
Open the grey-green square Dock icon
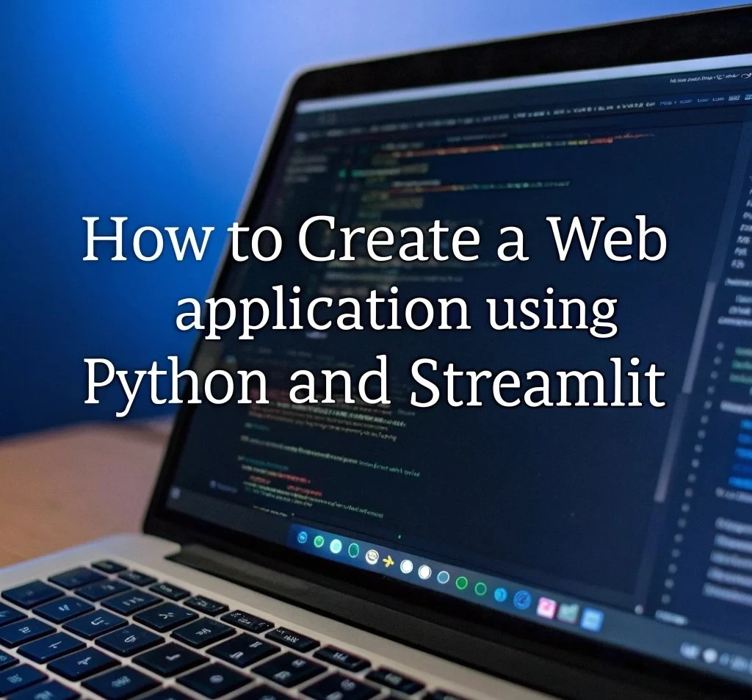click(568, 613)
